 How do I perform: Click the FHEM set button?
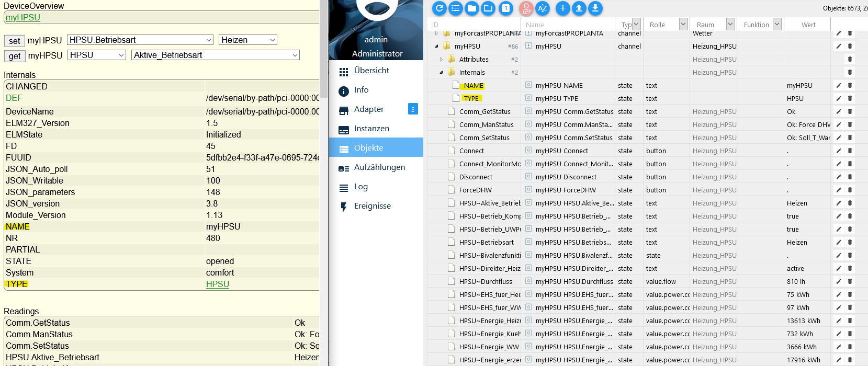point(14,41)
